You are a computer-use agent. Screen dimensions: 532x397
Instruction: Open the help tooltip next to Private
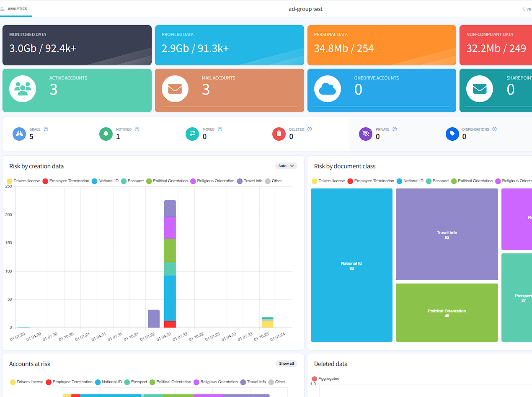point(395,129)
